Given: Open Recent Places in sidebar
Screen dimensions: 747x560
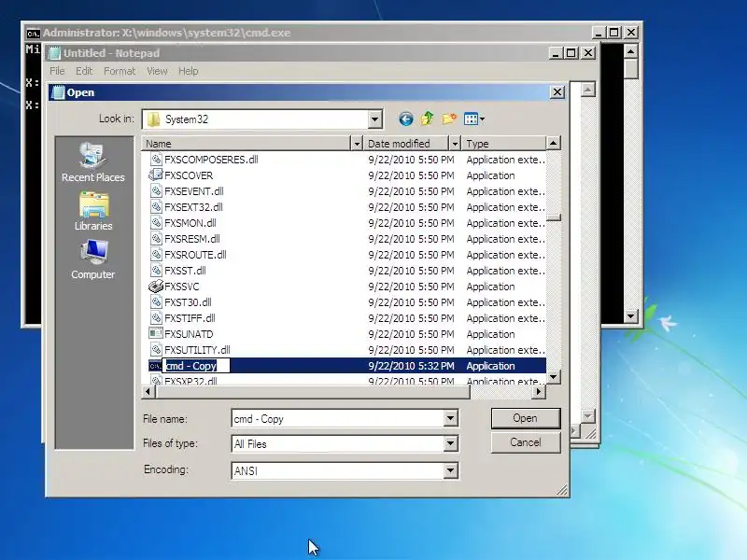Looking at the screenshot, I should point(92,162).
